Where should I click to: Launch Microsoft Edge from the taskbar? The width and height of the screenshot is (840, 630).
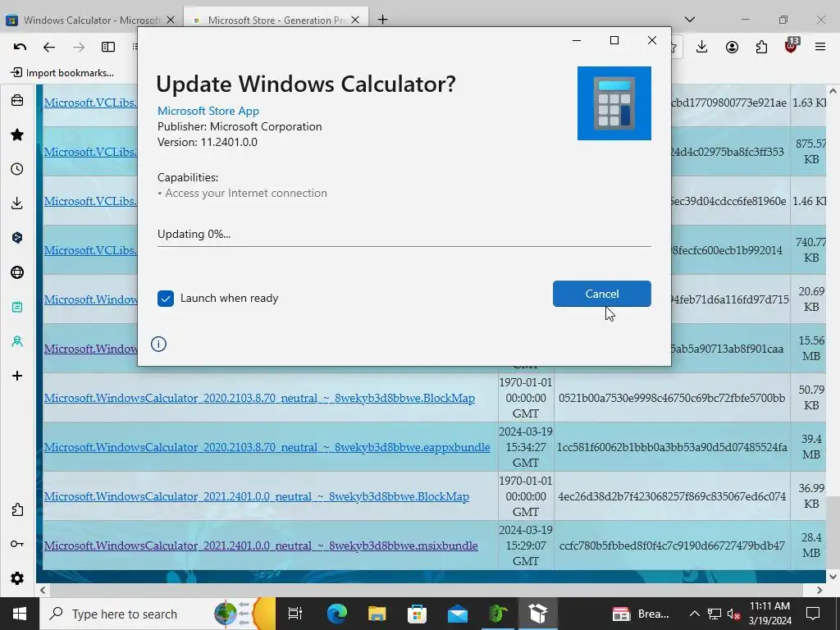click(x=336, y=614)
